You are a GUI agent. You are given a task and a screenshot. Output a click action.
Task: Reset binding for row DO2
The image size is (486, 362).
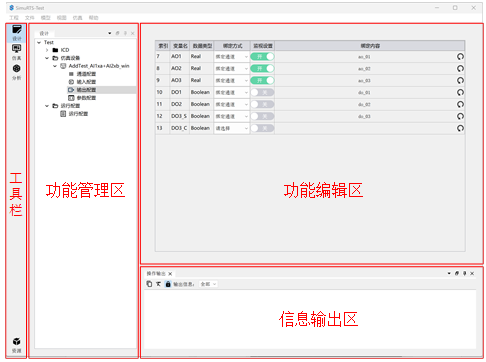[460, 104]
